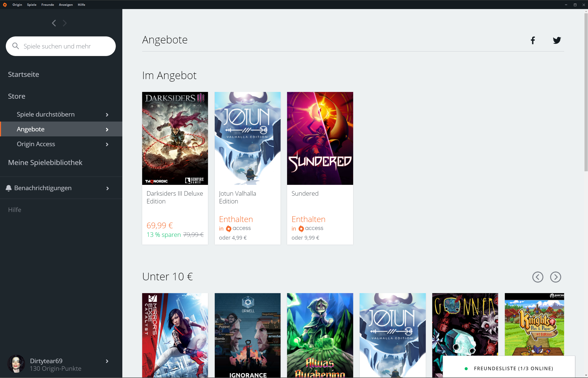Open the Jotun cover under Unter 10 €

[x=393, y=335]
